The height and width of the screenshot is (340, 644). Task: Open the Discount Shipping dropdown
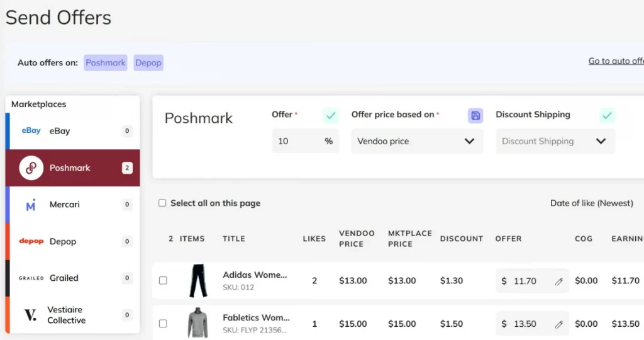[555, 141]
